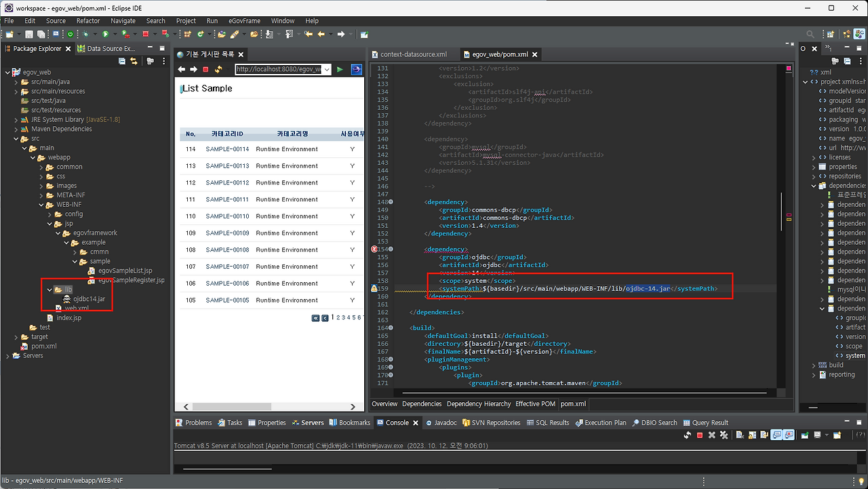Open the eGovFrame menu
Screen dimensions: 868x489
[245, 21]
